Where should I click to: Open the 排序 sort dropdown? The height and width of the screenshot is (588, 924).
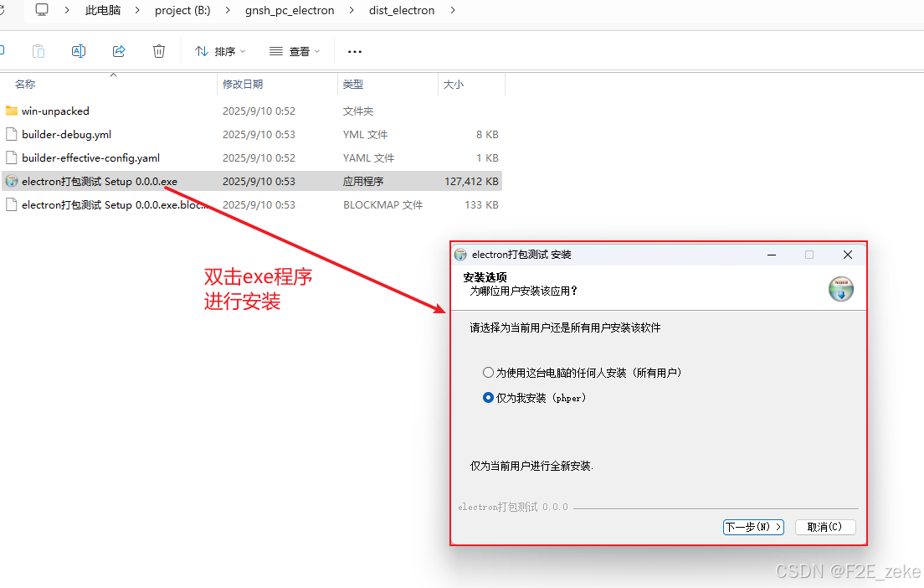[x=220, y=52]
